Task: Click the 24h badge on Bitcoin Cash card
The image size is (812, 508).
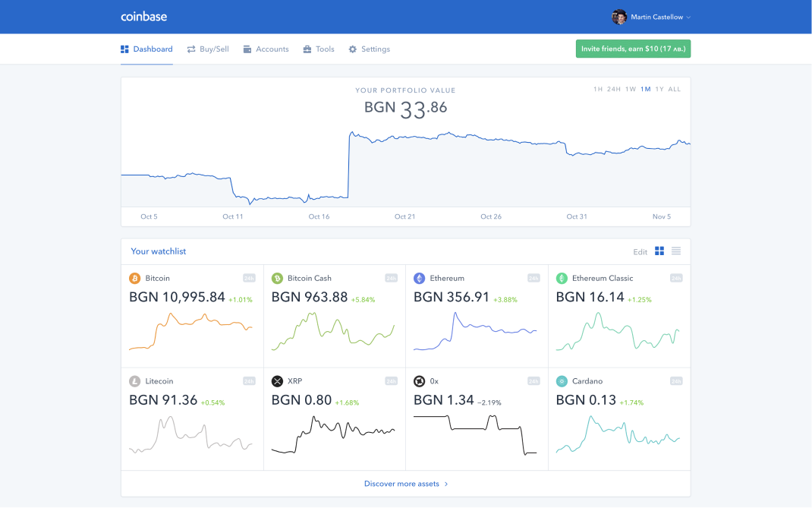Action: click(x=391, y=279)
